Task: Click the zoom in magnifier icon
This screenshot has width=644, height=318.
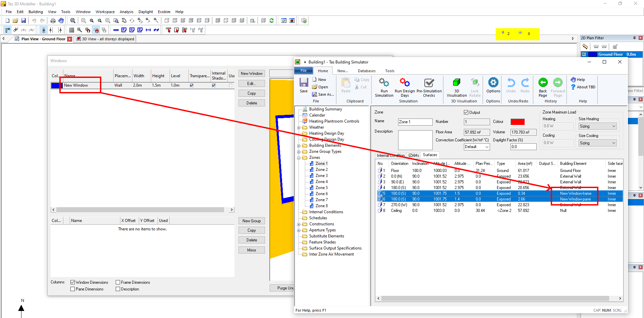Action: pyautogui.click(x=92, y=20)
